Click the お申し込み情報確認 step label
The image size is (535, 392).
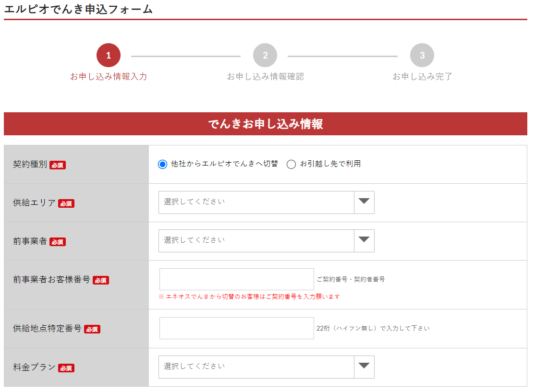point(266,76)
